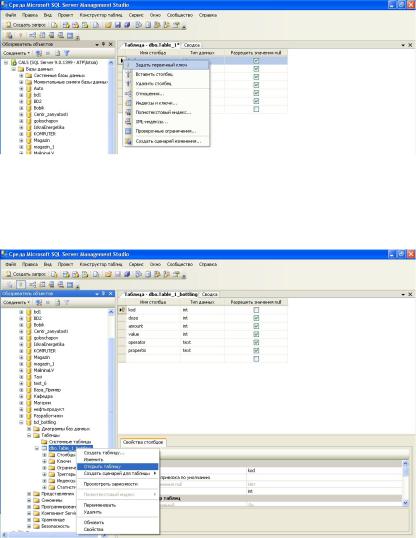Expand the 'Представления' folder
Screen dimensions: 416x538
[29, 494]
